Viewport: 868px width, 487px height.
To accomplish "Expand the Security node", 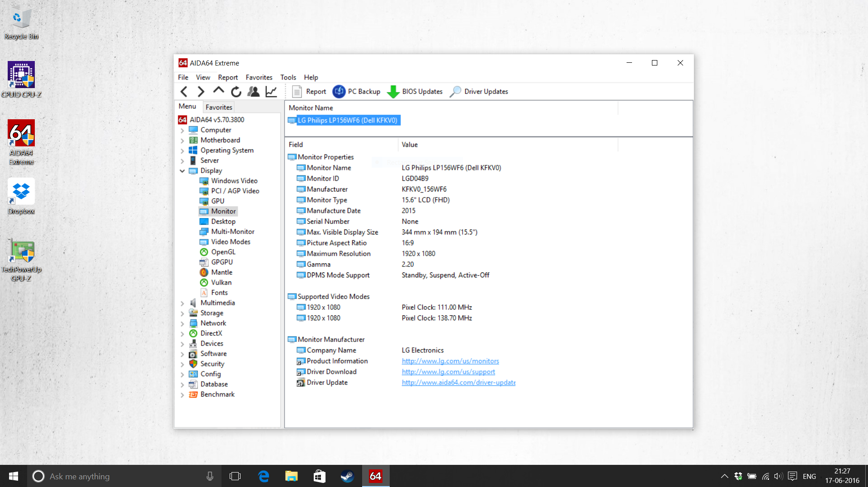I will [x=182, y=364].
